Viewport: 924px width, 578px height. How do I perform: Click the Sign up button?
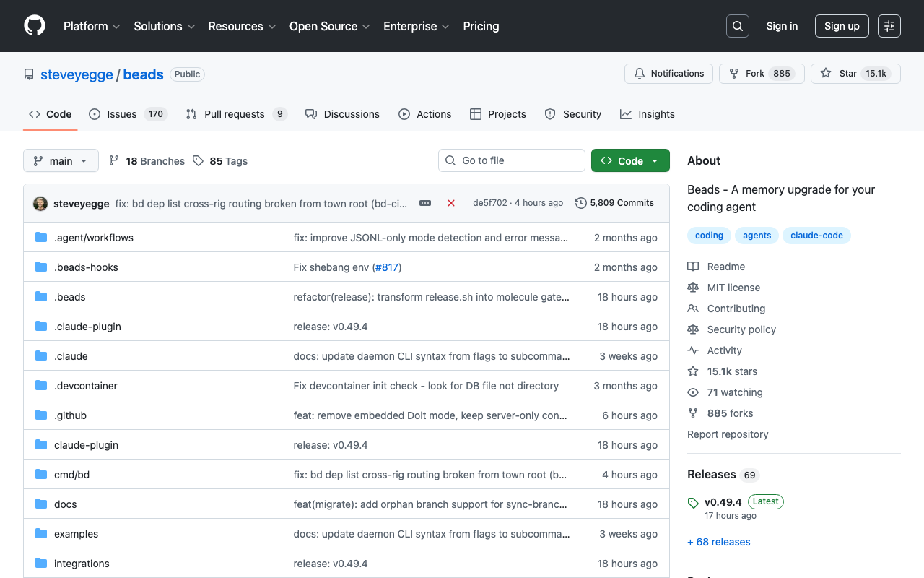tap(842, 26)
